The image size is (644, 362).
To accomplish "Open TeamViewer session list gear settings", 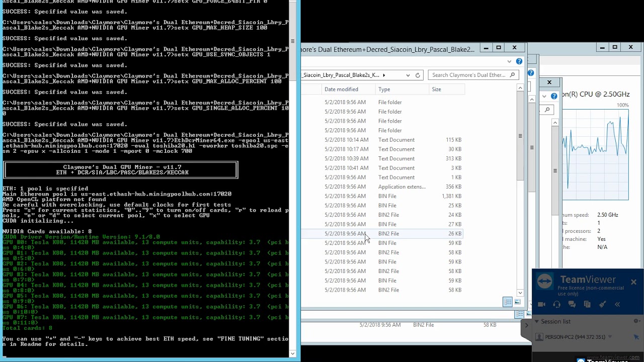I will coord(636,321).
